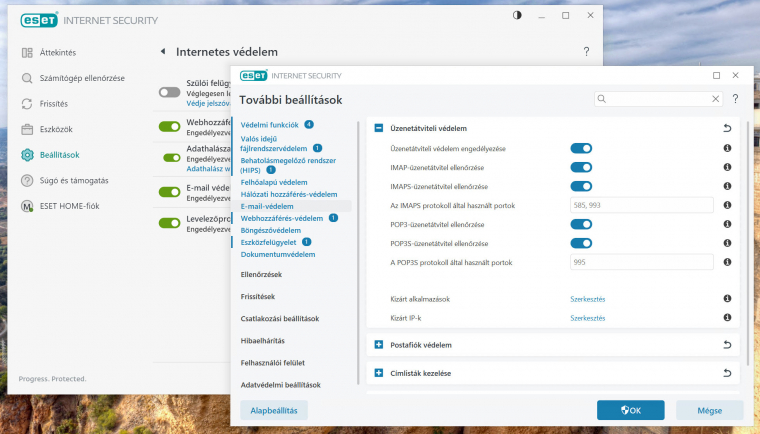Open Valós idejű fájlrendszervédelem settings
The image size is (760, 434).
pos(274,144)
